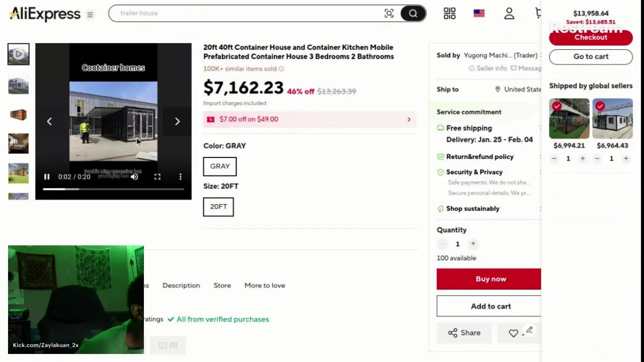
Task: Select the GRAY color option
Action: tap(220, 166)
